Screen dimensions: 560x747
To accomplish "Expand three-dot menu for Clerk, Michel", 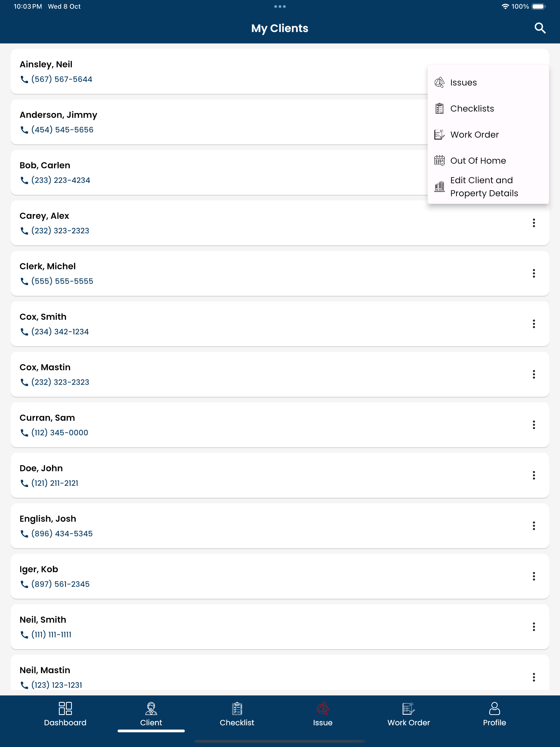I will point(534,273).
